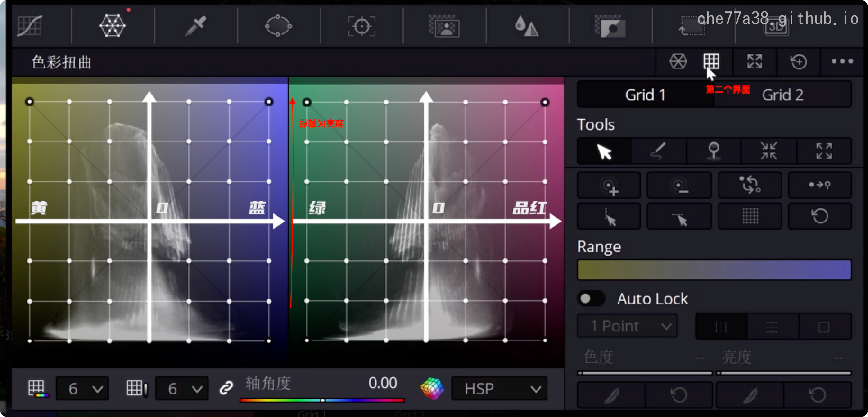Toggle the horizontal-lines row falloff button
The height and width of the screenshot is (417, 868).
pos(773,326)
